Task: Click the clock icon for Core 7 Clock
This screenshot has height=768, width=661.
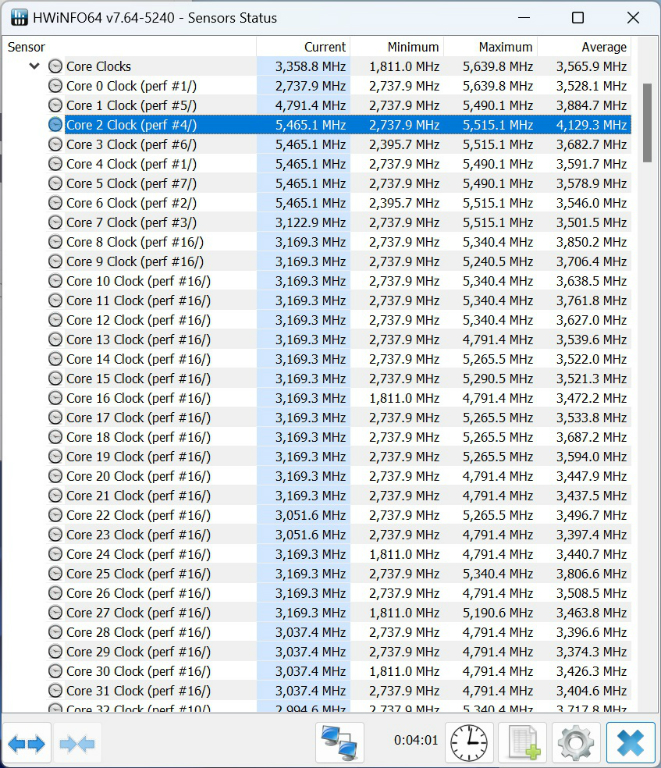Action: (55, 222)
